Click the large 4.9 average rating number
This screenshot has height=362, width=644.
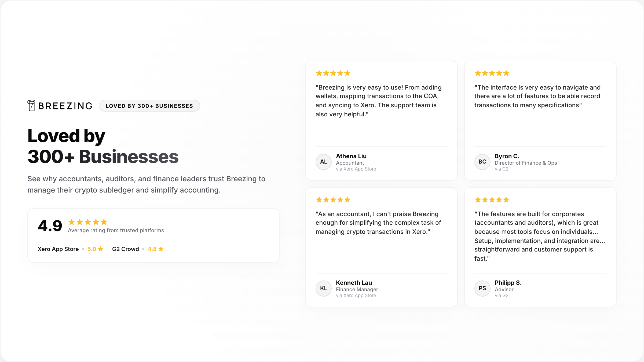tap(50, 226)
